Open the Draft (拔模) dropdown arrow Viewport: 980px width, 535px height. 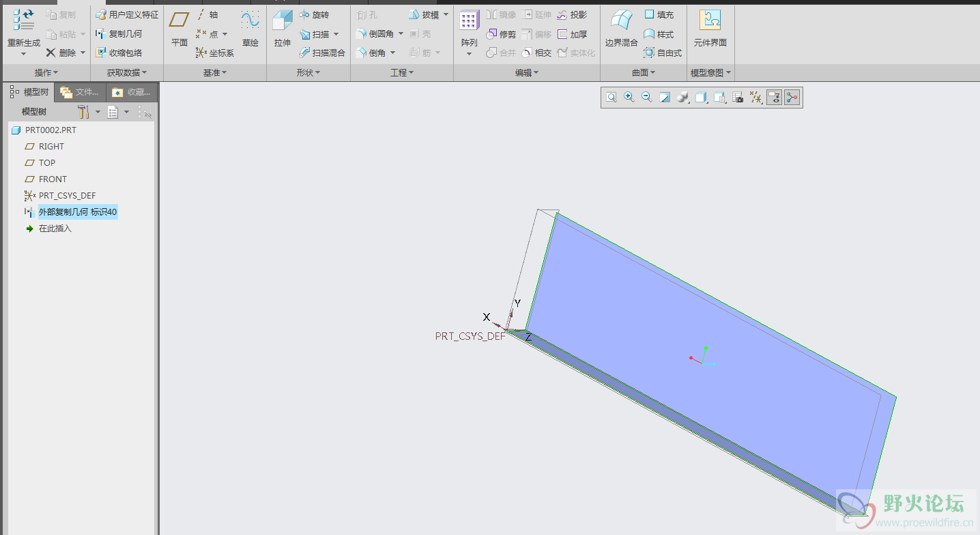(x=446, y=14)
